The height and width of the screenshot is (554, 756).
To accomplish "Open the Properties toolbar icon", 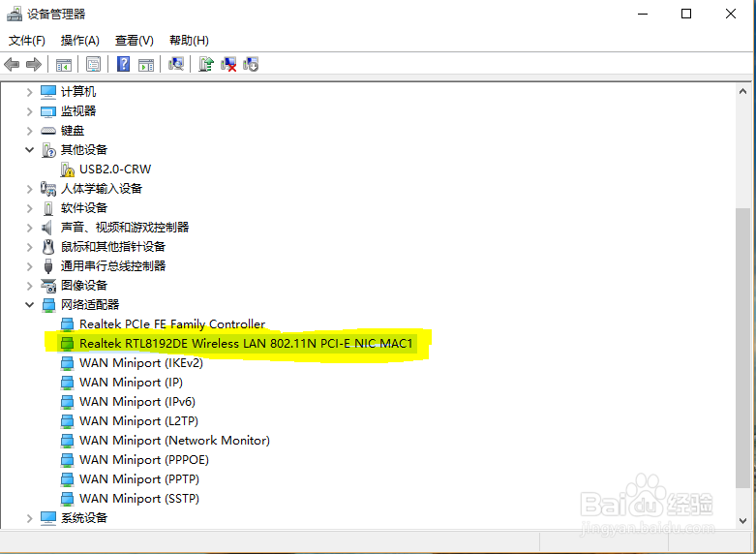I will 94,64.
